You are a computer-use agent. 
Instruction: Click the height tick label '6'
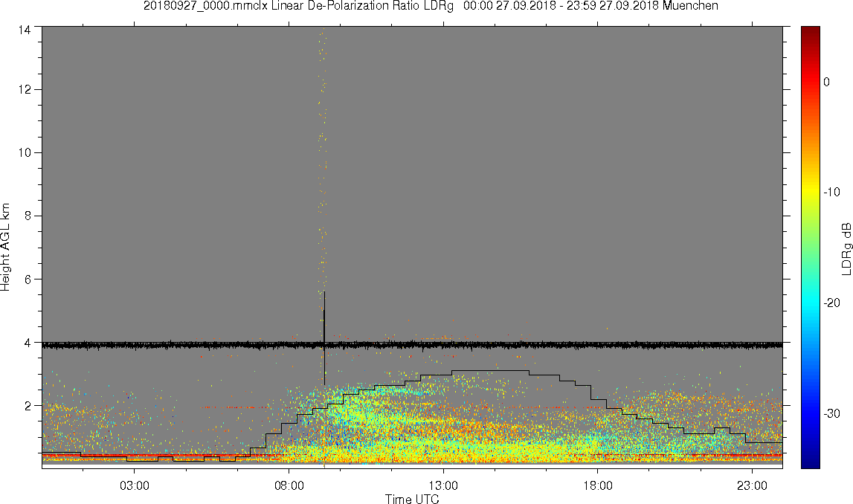point(28,280)
